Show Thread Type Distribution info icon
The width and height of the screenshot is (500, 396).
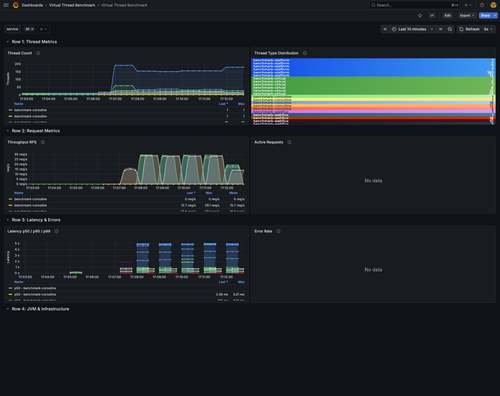[x=305, y=53]
